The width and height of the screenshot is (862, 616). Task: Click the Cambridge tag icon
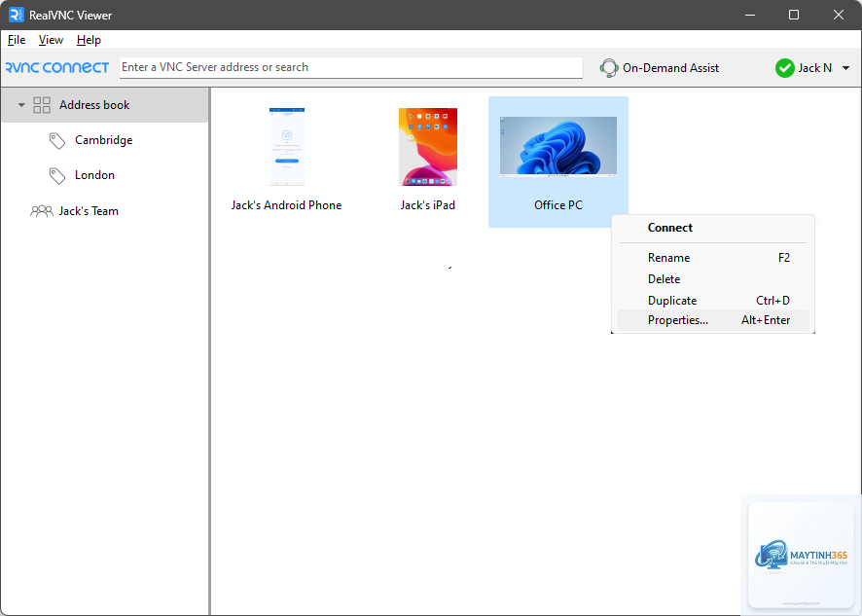[x=57, y=141]
